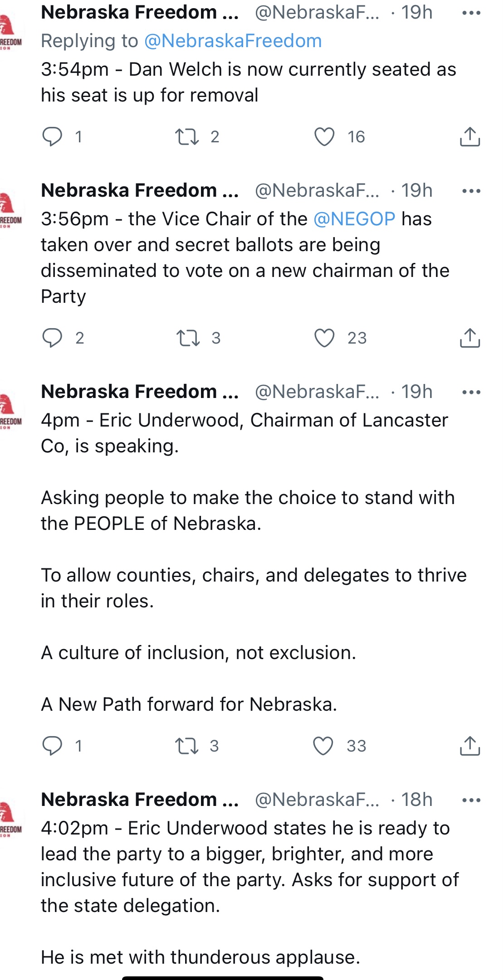Open more options on the 4pm tweet
Viewport: 504px width, 980px height.
point(471,392)
